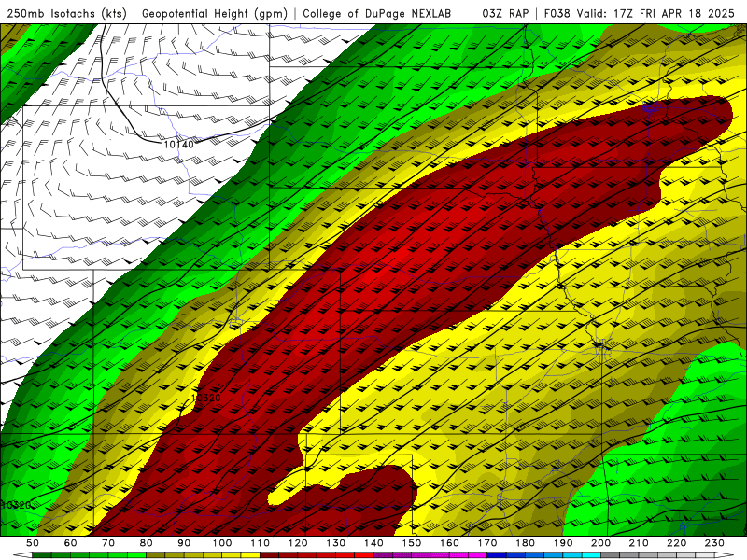The width and height of the screenshot is (747, 560).
Task: Click the 100 value on the color scale
Action: coord(222,543)
